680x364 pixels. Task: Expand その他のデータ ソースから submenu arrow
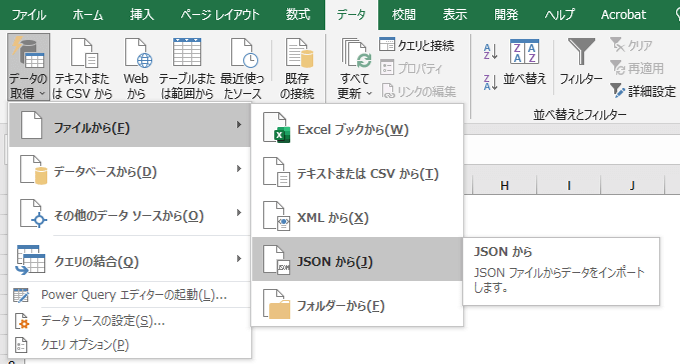[x=239, y=213]
